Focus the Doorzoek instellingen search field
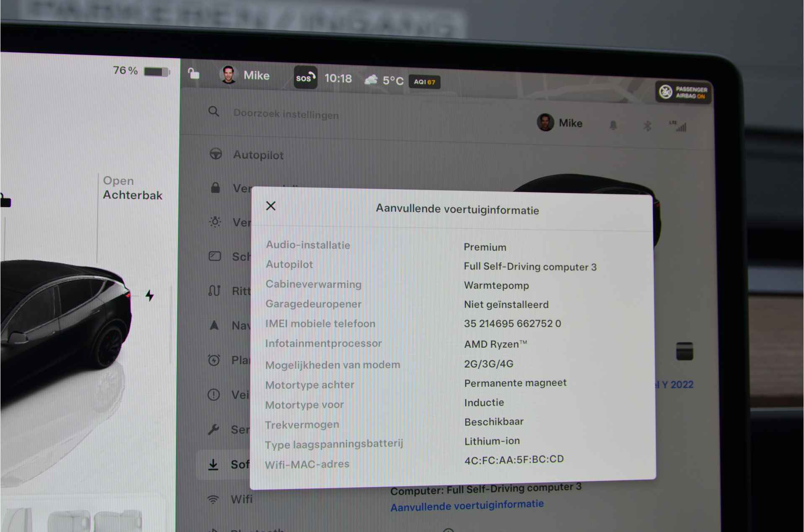The image size is (804, 532). [286, 114]
